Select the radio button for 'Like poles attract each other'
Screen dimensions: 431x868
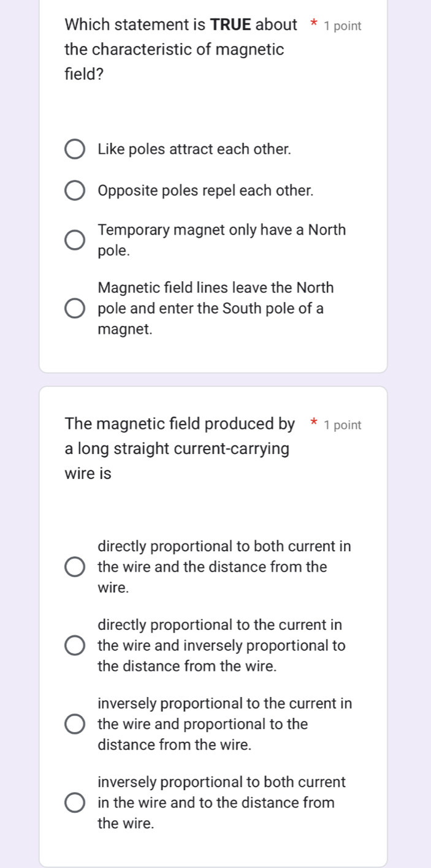click(x=75, y=149)
